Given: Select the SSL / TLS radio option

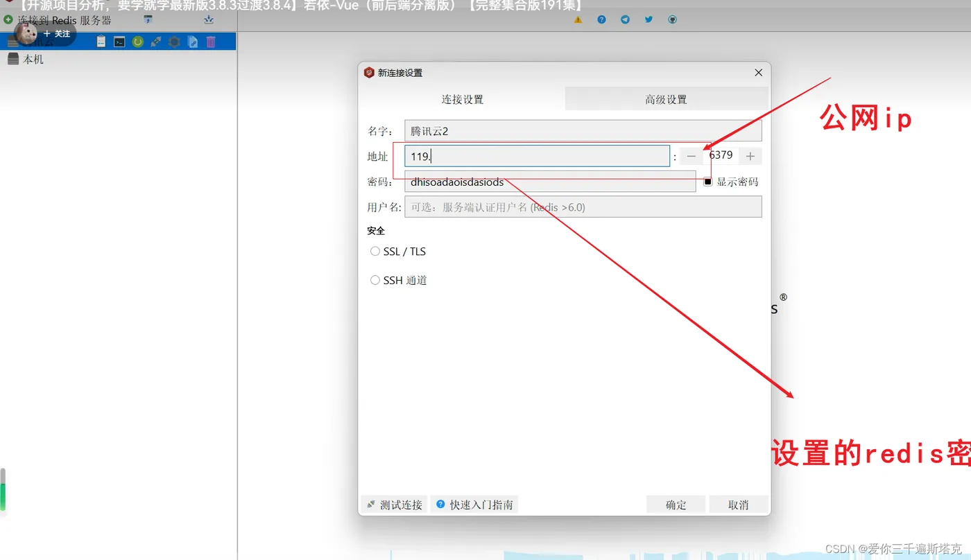Looking at the screenshot, I should tap(375, 252).
